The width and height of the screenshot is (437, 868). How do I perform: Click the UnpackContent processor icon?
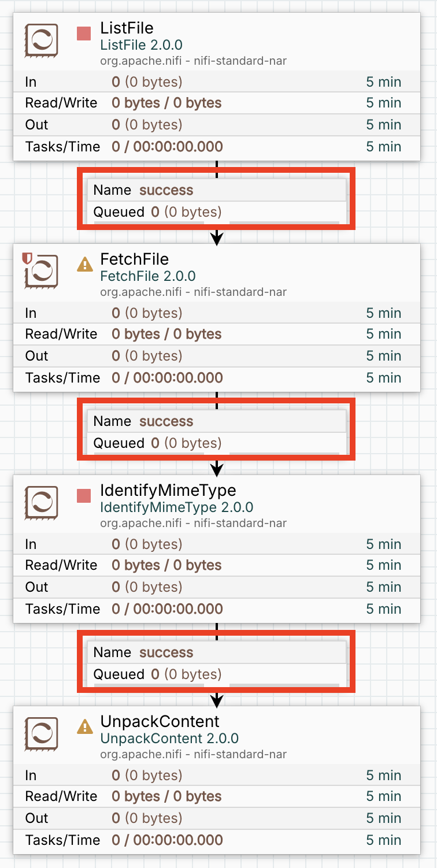(41, 734)
